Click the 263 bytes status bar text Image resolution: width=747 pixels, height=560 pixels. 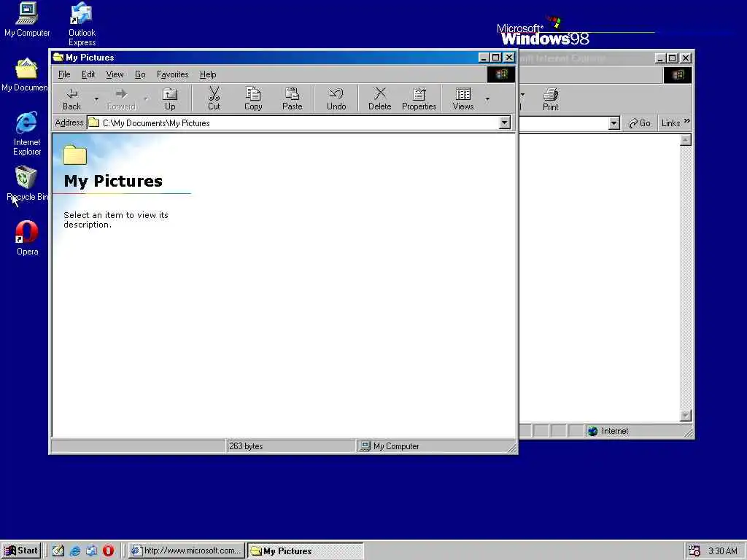[246, 446]
